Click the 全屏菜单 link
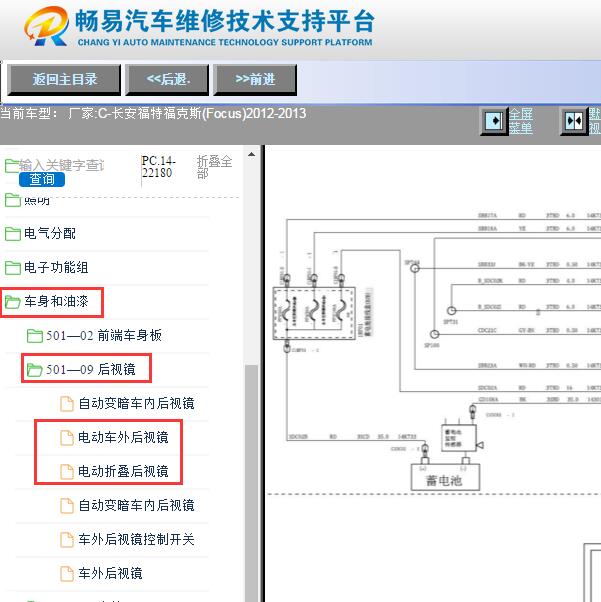This screenshot has width=601, height=602. coord(521,121)
